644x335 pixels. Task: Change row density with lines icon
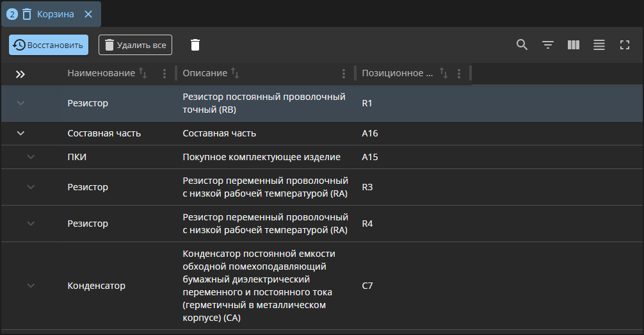coord(599,45)
